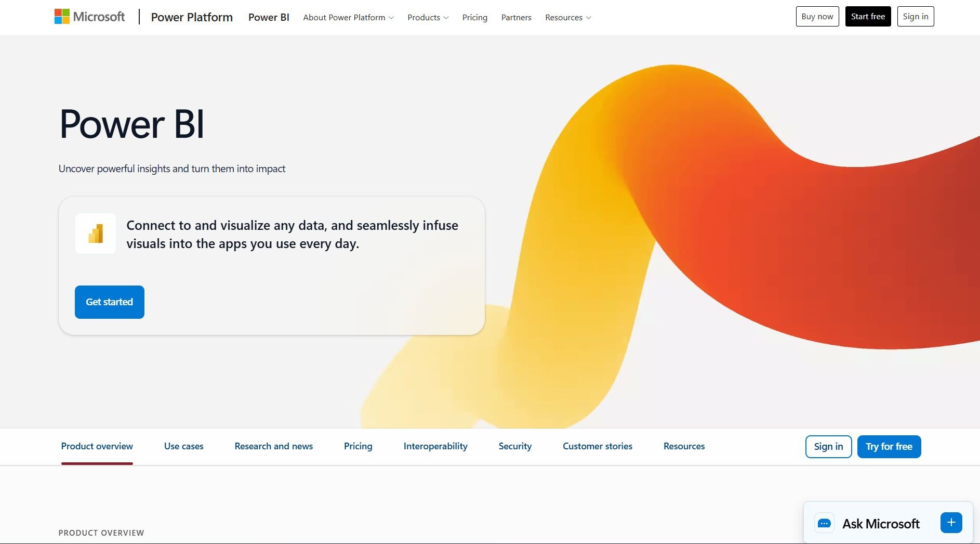Image resolution: width=980 pixels, height=544 pixels.
Task: Open Pricing in the top navigation bar
Action: pyautogui.click(x=475, y=17)
